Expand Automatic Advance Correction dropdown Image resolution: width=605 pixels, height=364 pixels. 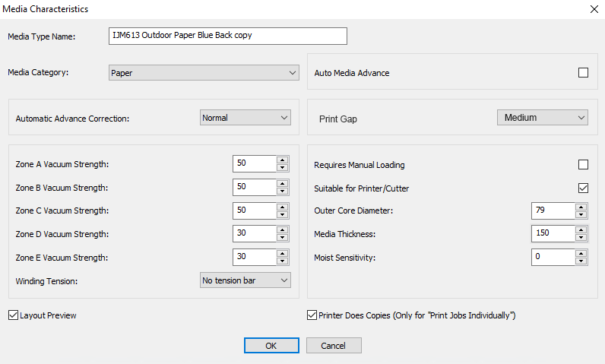[x=245, y=118]
